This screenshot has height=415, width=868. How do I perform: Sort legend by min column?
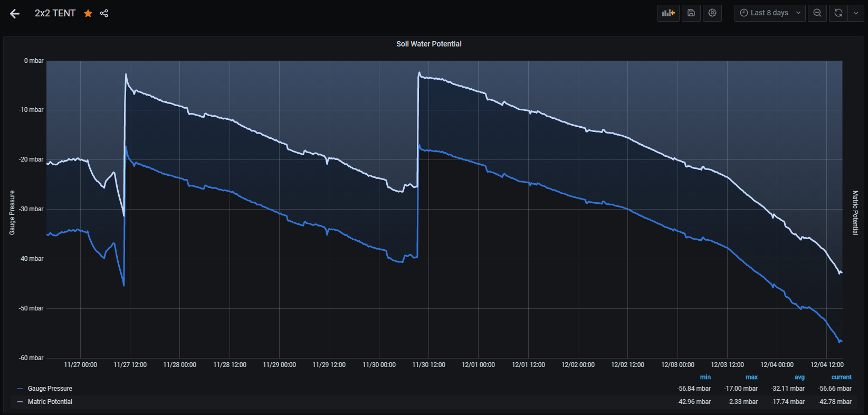pyautogui.click(x=705, y=377)
